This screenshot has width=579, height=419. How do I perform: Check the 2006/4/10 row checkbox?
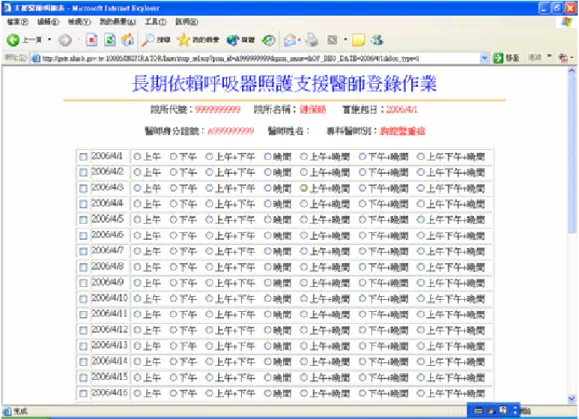pyautogui.click(x=83, y=299)
